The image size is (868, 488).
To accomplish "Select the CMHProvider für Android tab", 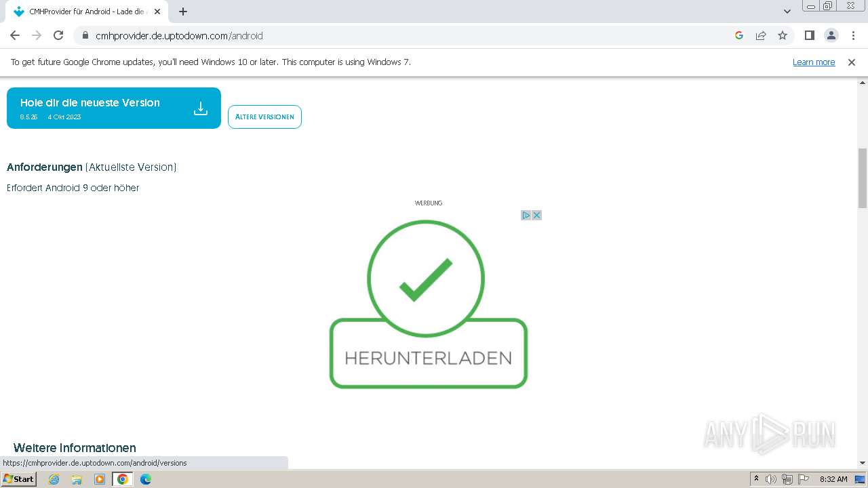I will click(x=87, y=12).
